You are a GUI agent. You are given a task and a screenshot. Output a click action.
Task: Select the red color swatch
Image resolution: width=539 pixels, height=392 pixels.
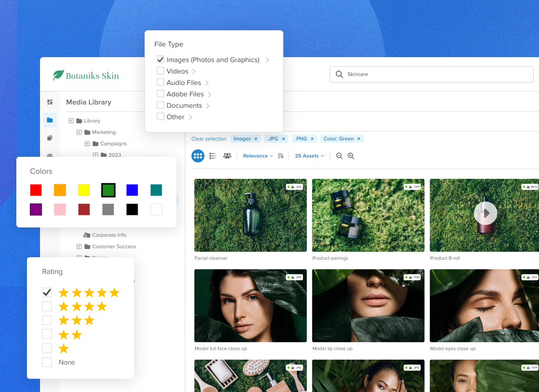coord(36,190)
